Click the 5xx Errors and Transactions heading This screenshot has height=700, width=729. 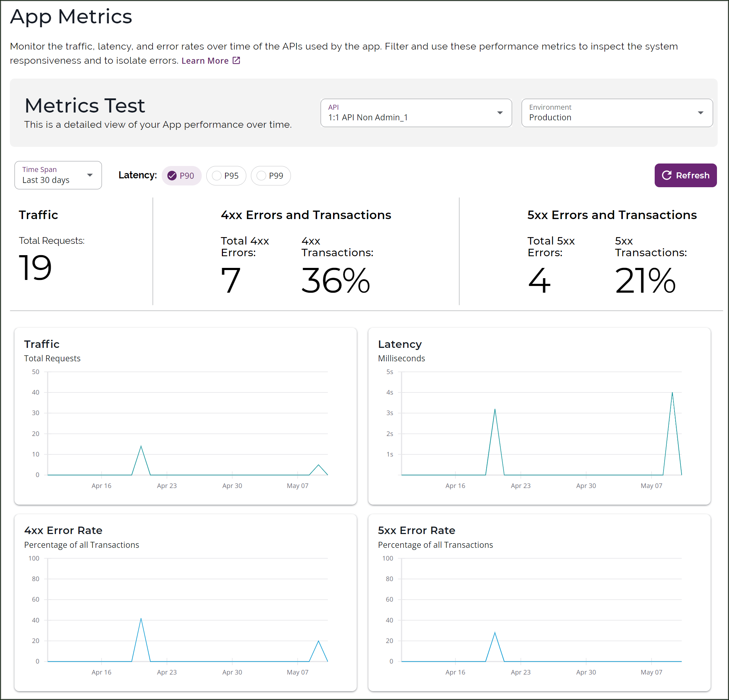(612, 215)
